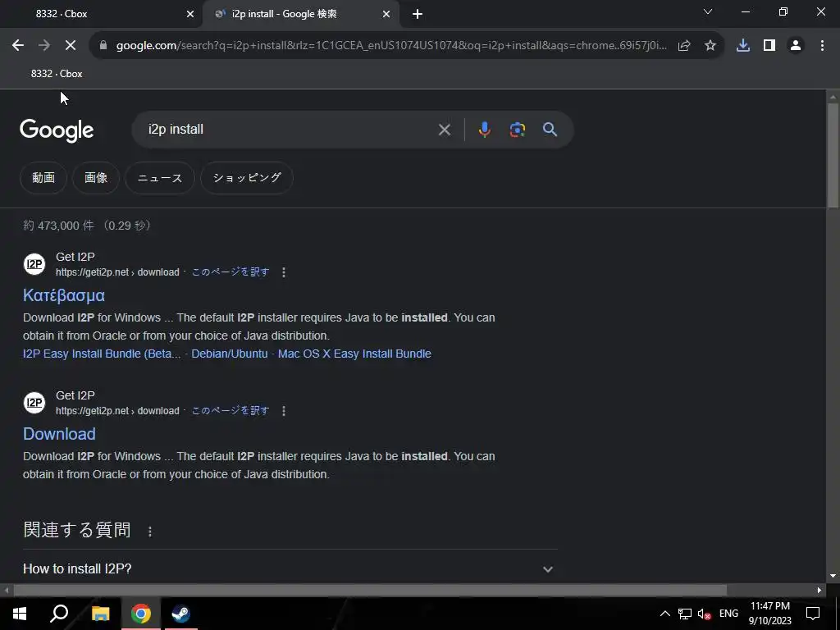Image resolution: width=840 pixels, height=630 pixels.
Task: Open tab search dropdown chevron
Action: [x=708, y=11]
